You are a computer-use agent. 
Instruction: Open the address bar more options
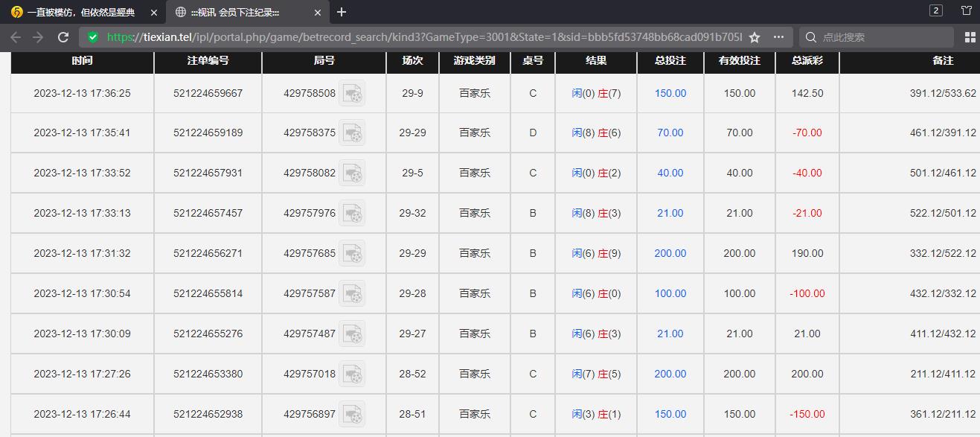(x=778, y=37)
